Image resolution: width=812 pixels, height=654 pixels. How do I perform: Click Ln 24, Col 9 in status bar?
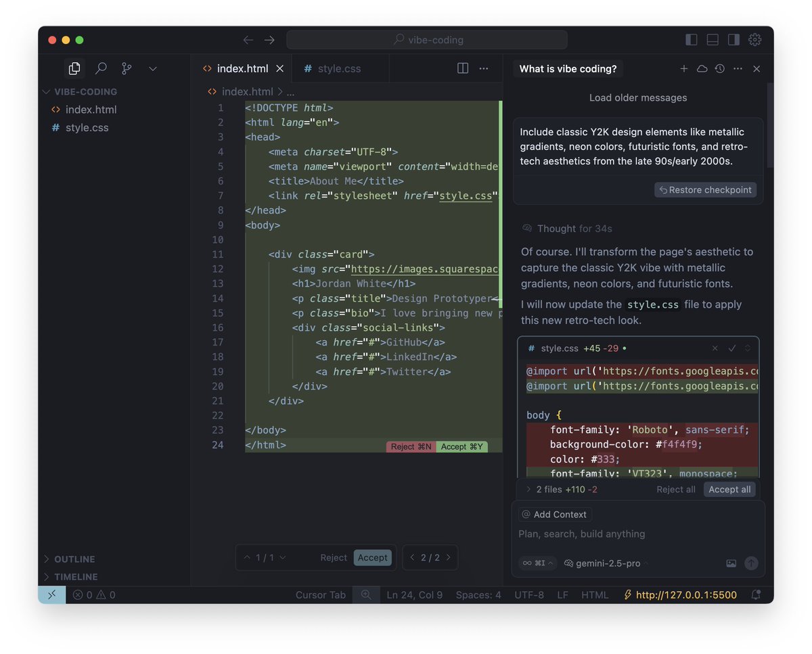click(x=415, y=595)
